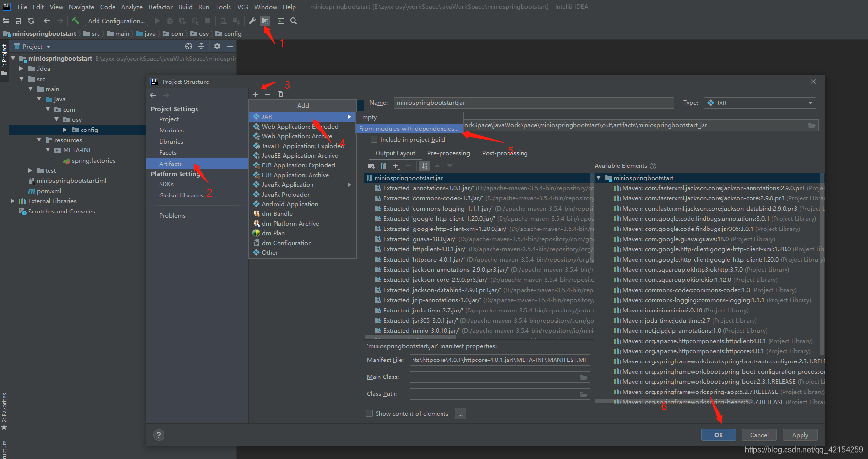
Task: Click the Synchronize refresh icon
Action: [31, 21]
